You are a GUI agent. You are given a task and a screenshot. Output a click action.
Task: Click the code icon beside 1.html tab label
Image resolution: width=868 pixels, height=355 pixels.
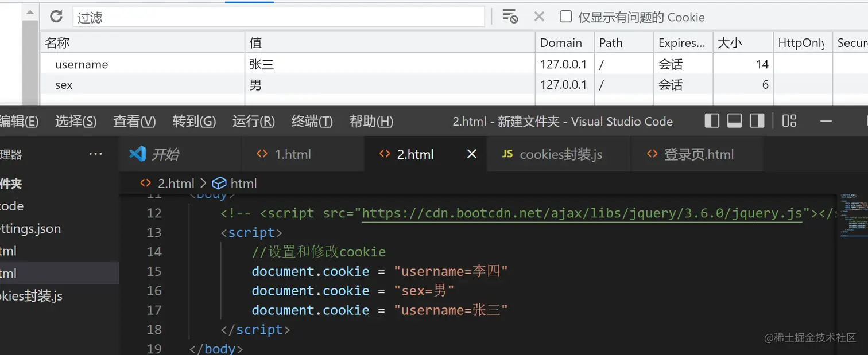[262, 154]
